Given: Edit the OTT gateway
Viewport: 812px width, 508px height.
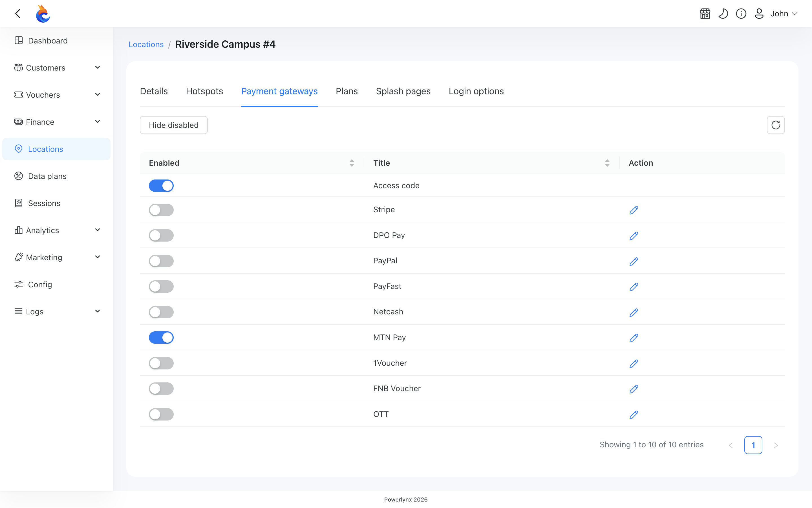Looking at the screenshot, I should (634, 414).
